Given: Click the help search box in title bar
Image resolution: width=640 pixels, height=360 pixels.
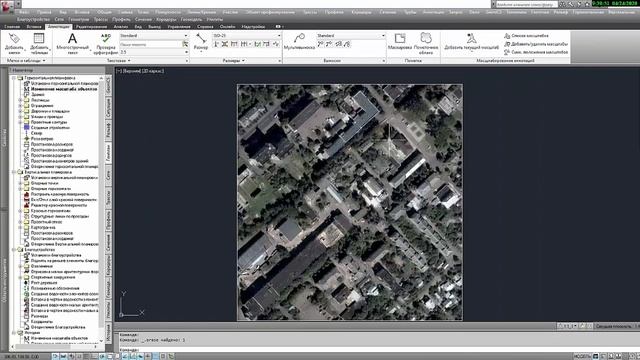Looking at the screenshot, I should pos(527,4).
